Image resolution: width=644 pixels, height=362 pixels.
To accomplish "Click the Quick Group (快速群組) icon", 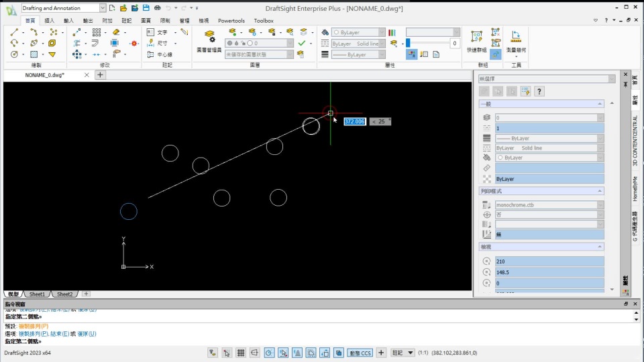I will (476, 41).
